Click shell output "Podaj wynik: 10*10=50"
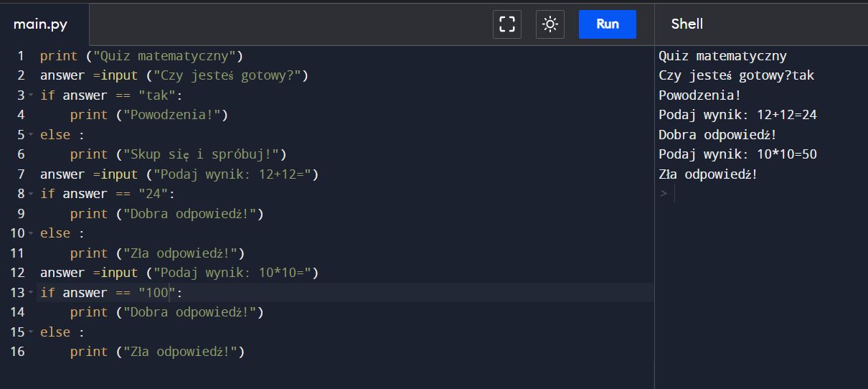 click(737, 154)
